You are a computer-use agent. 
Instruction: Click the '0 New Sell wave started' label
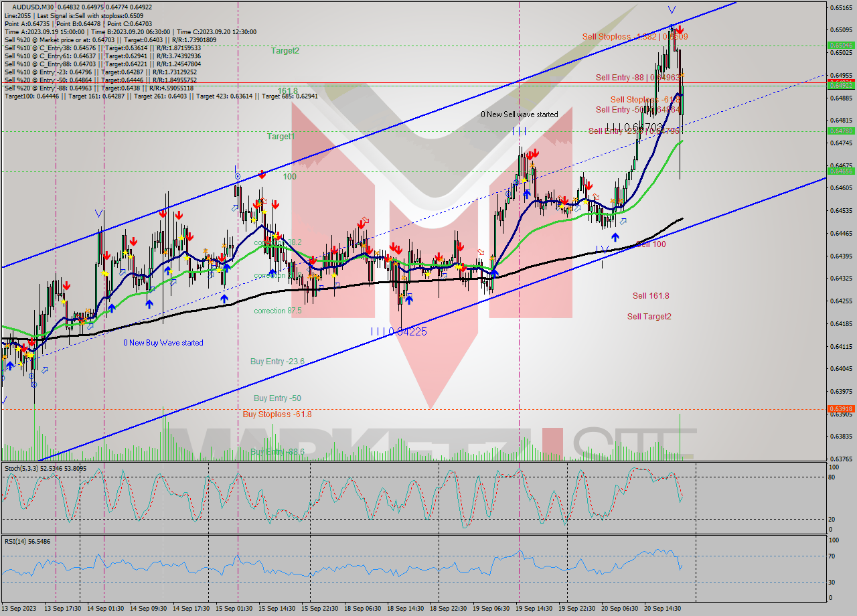520,114
